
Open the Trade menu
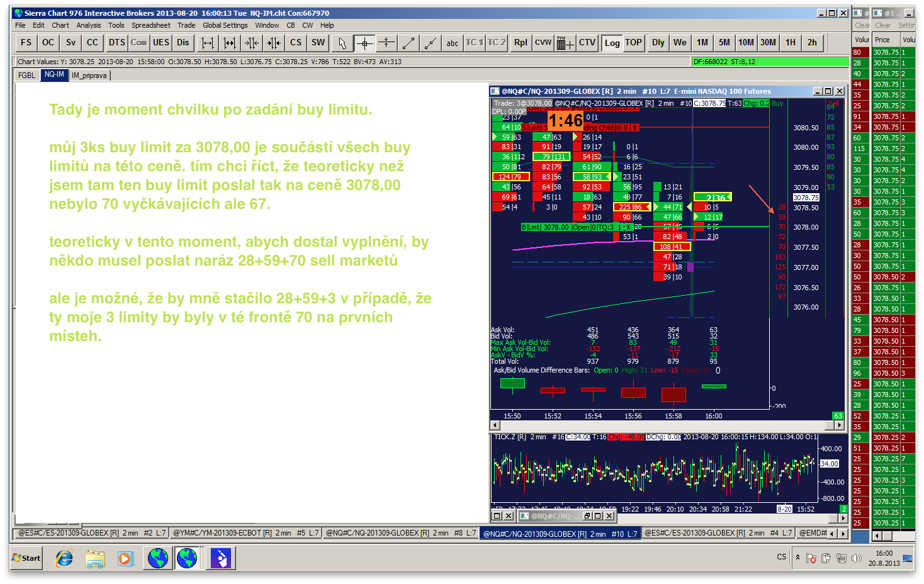(x=186, y=25)
